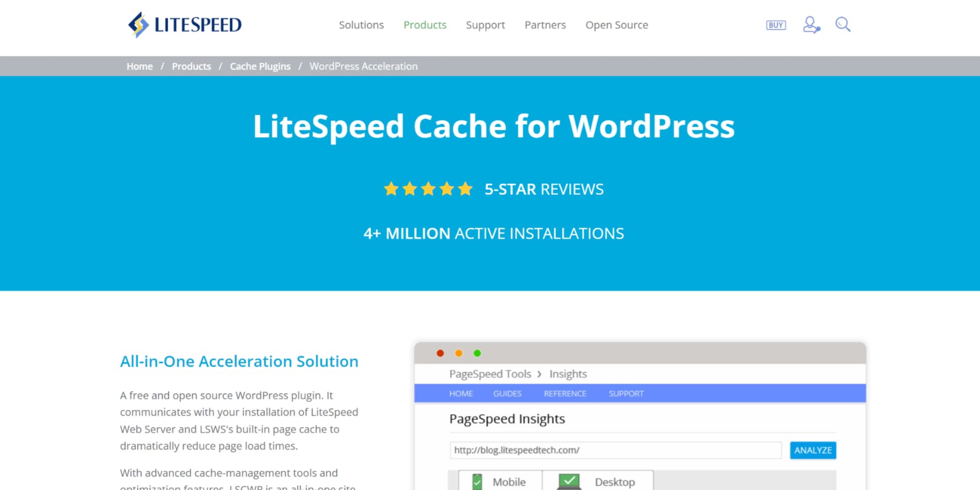This screenshot has height=490, width=980.
Task: Click the ANALYZE button
Action: pyautogui.click(x=812, y=450)
